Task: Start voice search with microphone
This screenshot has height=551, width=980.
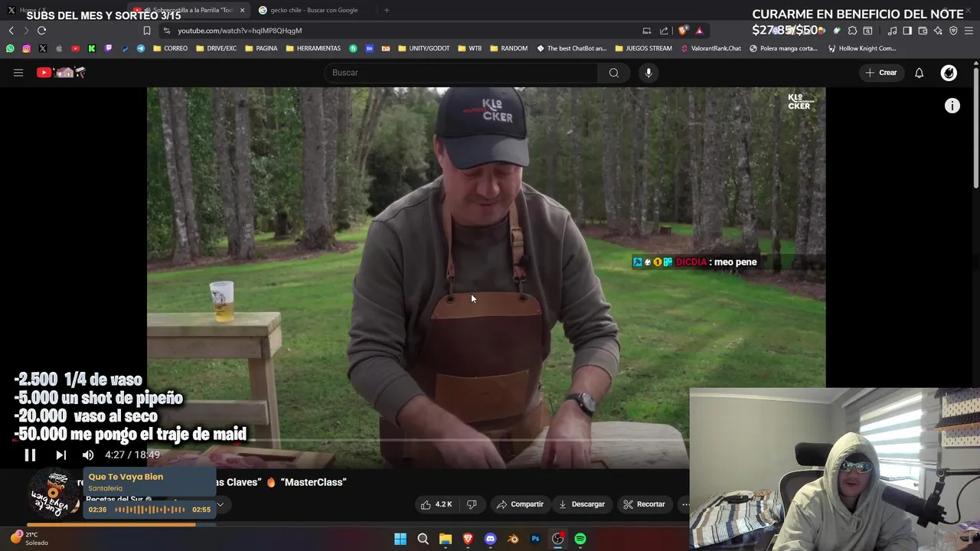Action: [648, 73]
